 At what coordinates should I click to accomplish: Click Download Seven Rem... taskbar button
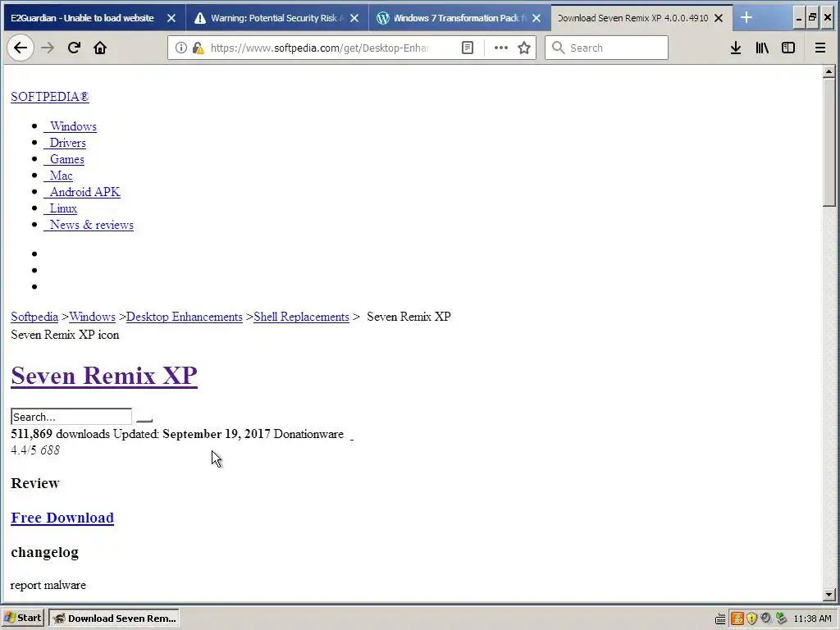point(114,619)
